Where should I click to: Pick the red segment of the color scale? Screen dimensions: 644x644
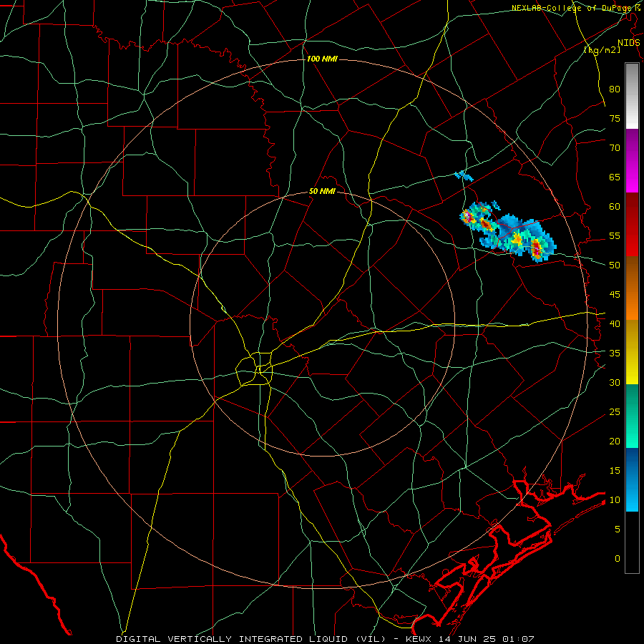coord(632,225)
